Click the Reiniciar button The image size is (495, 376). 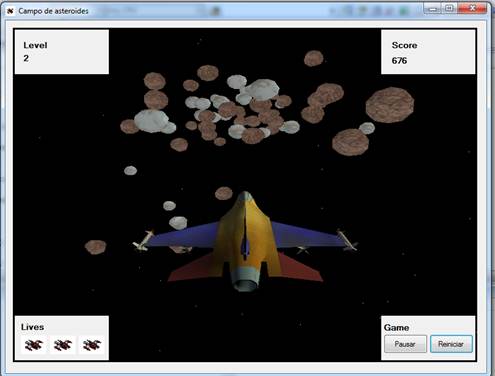451,344
